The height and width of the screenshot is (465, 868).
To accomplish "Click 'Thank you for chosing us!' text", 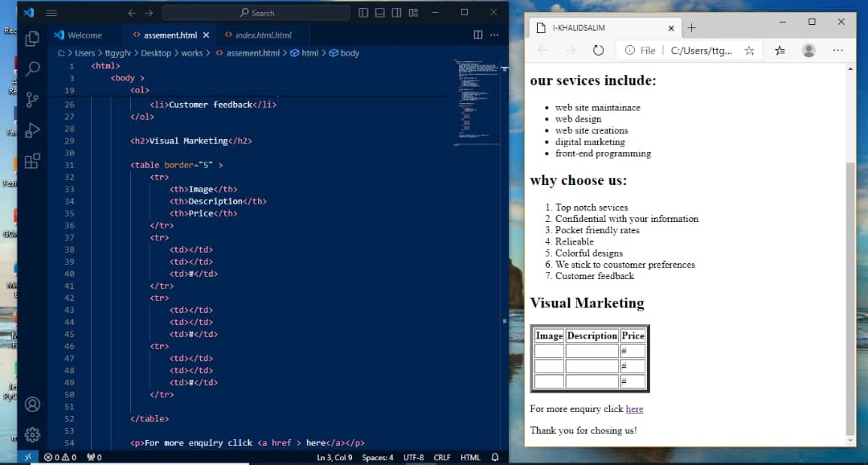I will coord(583,430).
